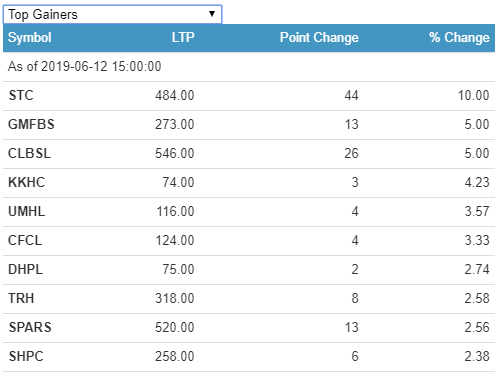Select the CLBSL symbol row
The width and height of the screenshot is (497, 373).
[x=249, y=154]
